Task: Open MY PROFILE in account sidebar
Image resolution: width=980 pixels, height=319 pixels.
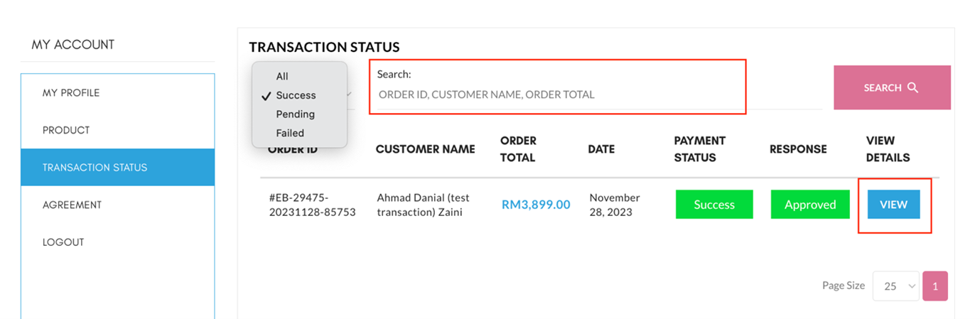Action: 71,93
